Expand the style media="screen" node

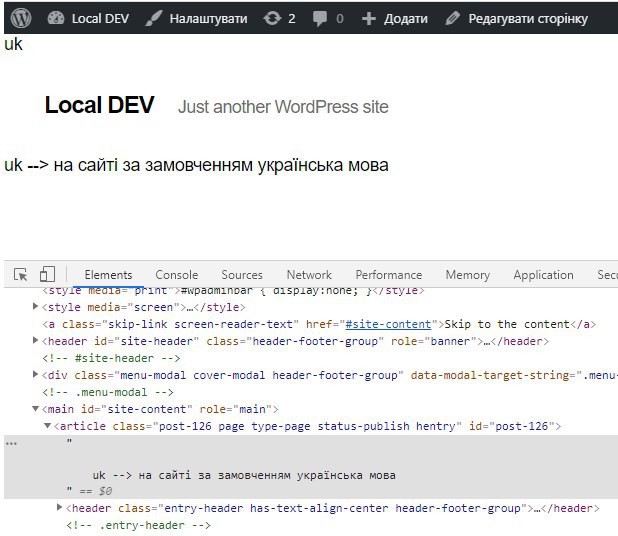click(35, 306)
